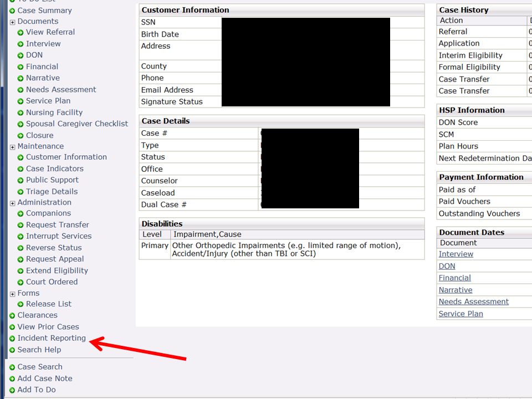Click the green icon beside Interrupt Services
532x399 pixels.
(21, 237)
